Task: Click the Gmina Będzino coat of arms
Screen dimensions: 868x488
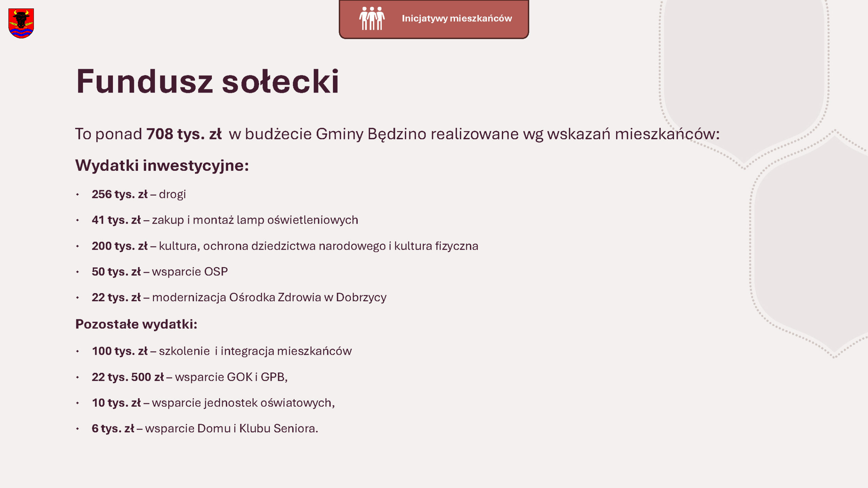Action: [21, 23]
